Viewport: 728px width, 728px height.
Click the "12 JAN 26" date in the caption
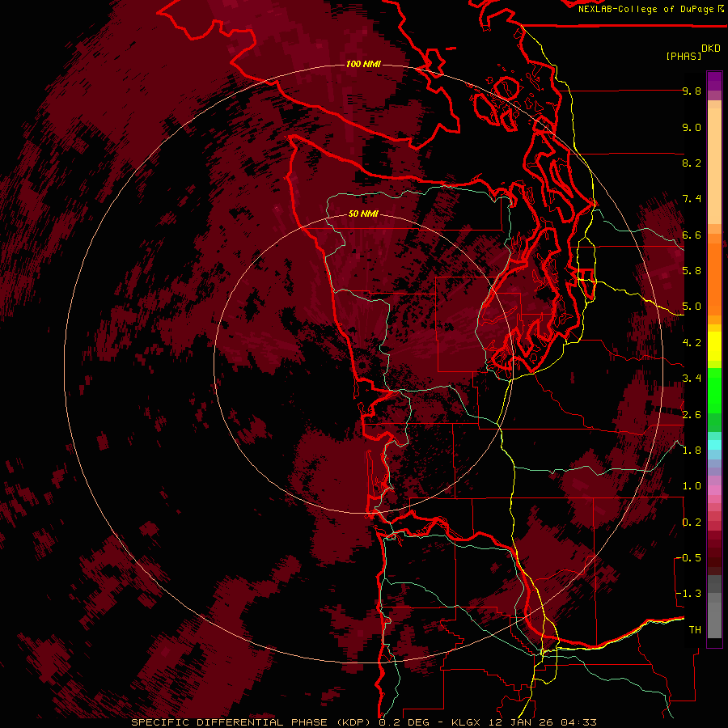pyautogui.click(x=522, y=722)
